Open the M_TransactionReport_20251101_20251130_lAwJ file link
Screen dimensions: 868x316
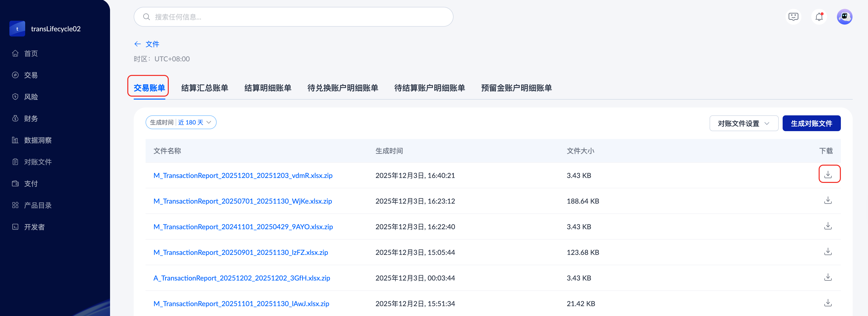(241, 303)
